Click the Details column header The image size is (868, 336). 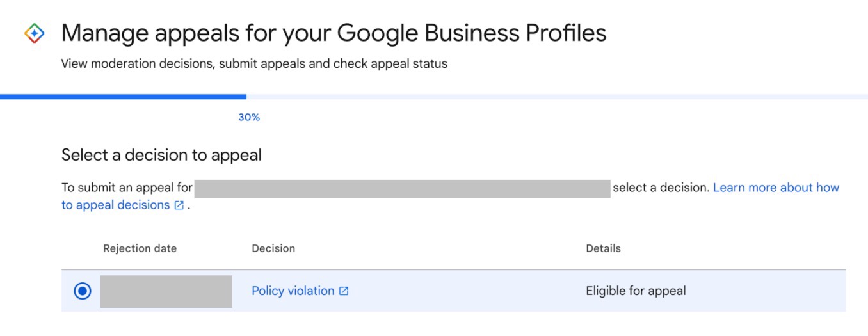[603, 248]
